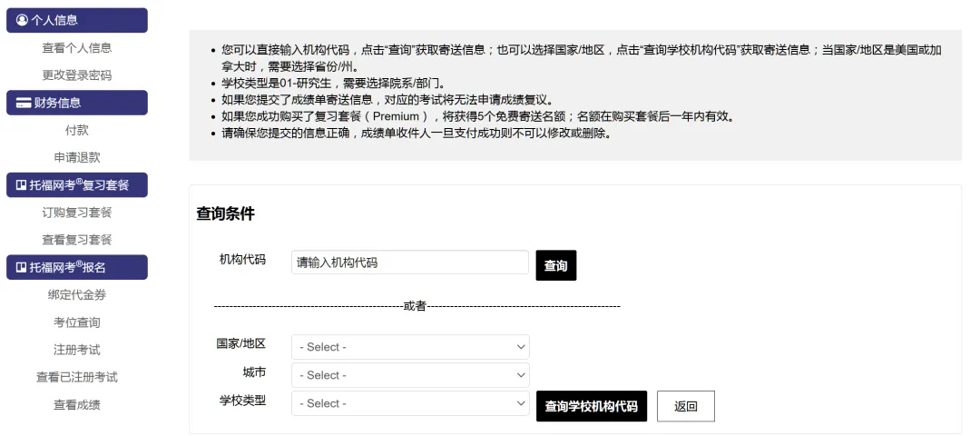This screenshot has width=980, height=436.
Task: Open 申请退款 page
Action: pos(77,157)
